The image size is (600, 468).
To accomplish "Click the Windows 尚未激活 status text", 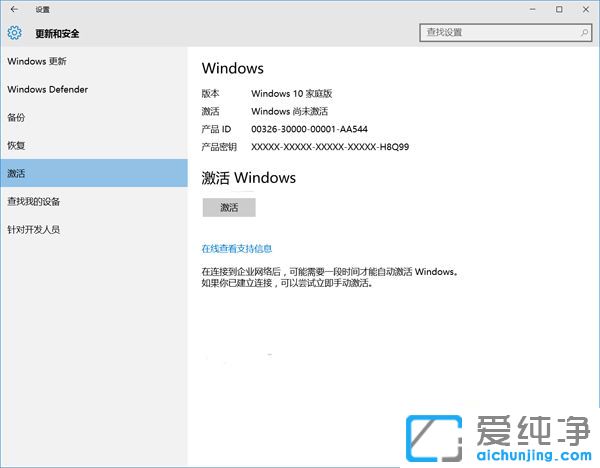I will tap(289, 111).
